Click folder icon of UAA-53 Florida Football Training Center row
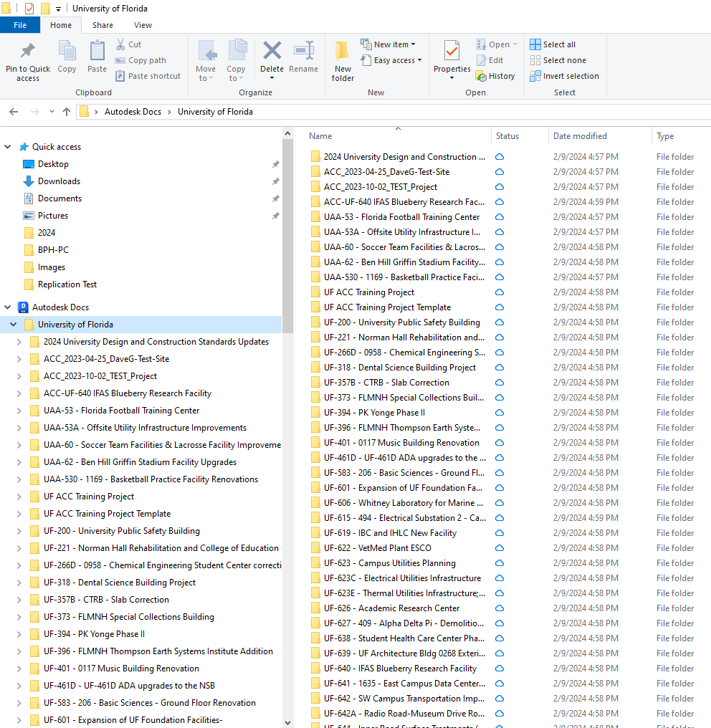Image resolution: width=711 pixels, height=728 pixels. [315, 217]
